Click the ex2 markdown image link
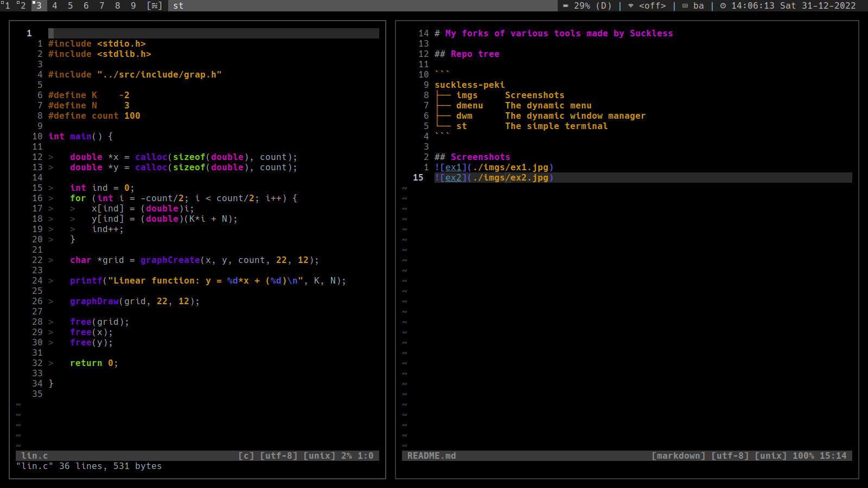The width and height of the screenshot is (868, 488). point(494,178)
